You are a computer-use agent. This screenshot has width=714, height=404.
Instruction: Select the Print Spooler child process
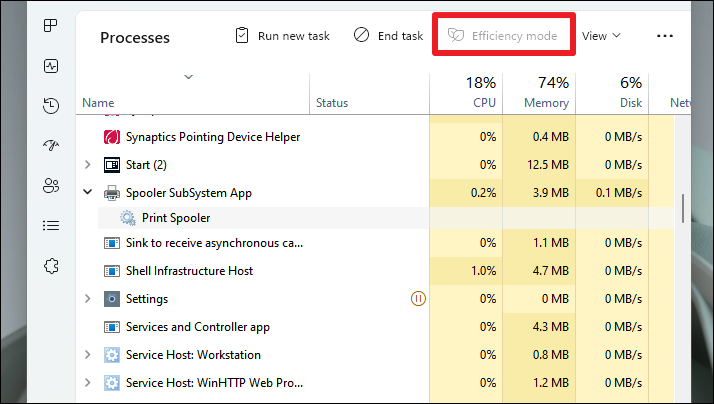pyautogui.click(x=176, y=218)
